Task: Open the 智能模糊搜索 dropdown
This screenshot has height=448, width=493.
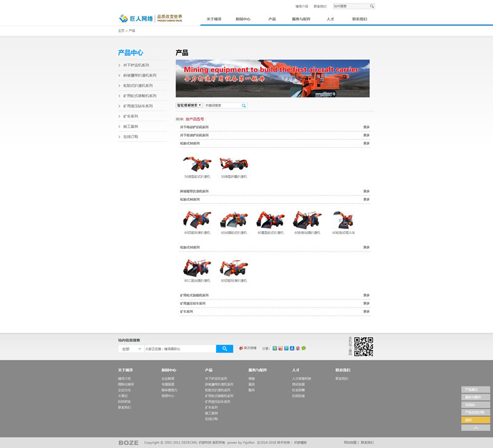Action: point(189,105)
